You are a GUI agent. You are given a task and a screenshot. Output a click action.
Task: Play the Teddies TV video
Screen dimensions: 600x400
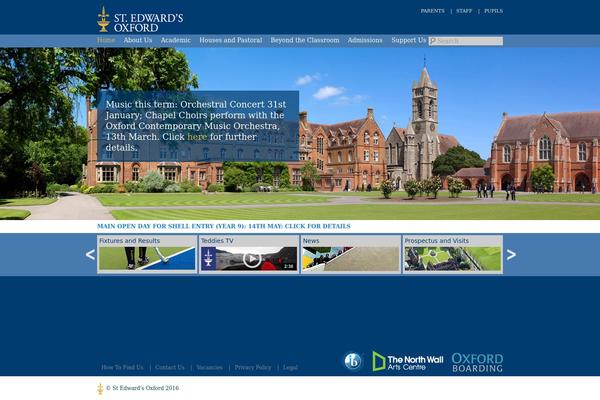(x=252, y=259)
